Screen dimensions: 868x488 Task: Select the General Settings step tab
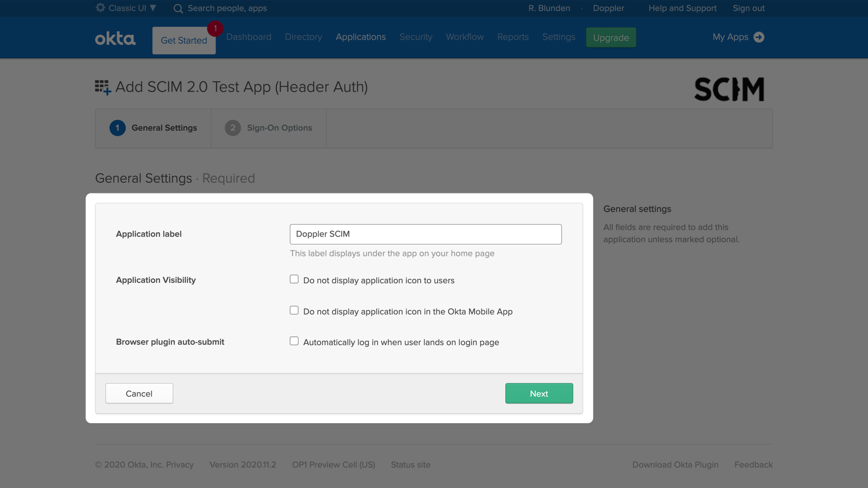tap(153, 128)
